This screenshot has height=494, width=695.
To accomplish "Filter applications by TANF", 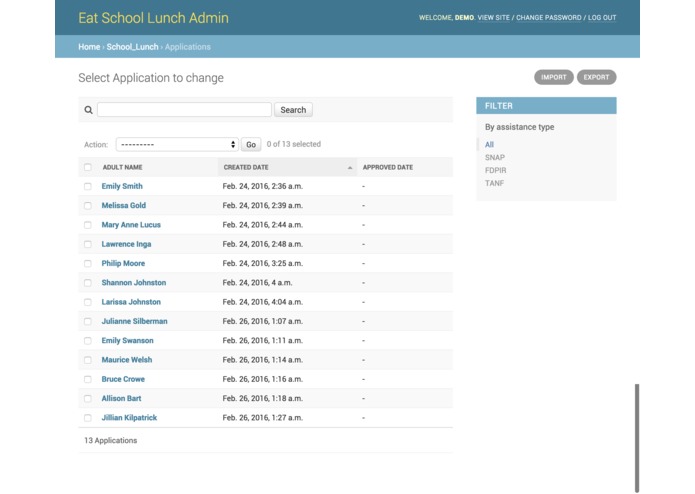I will point(494,183).
